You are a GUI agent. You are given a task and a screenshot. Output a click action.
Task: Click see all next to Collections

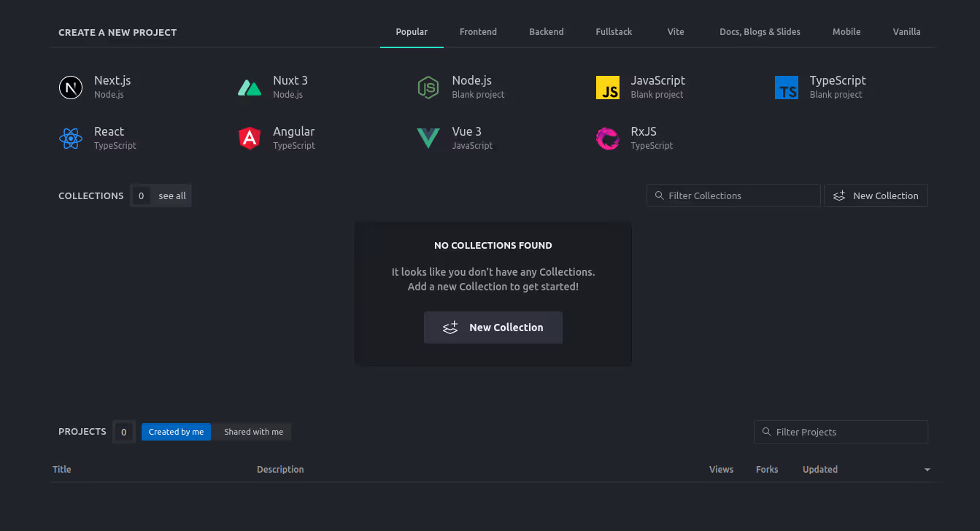[172, 195]
